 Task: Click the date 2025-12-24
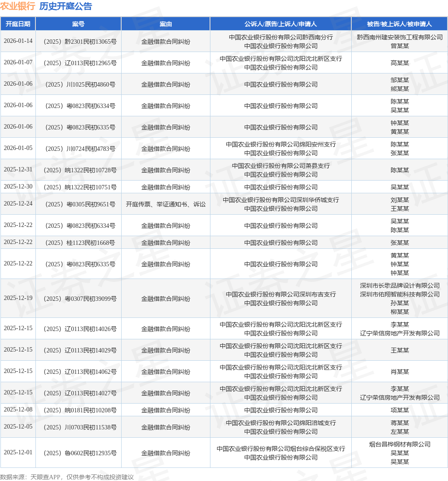18,203
